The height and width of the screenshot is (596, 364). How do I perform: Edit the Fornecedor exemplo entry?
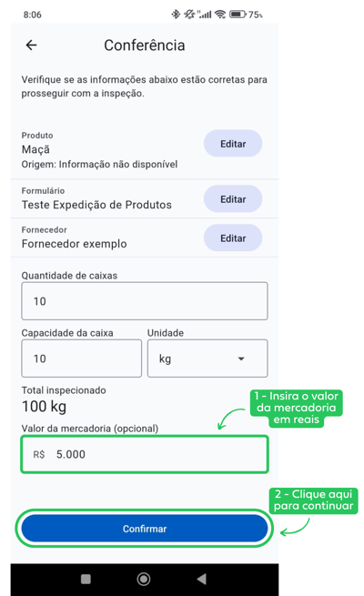[233, 237]
